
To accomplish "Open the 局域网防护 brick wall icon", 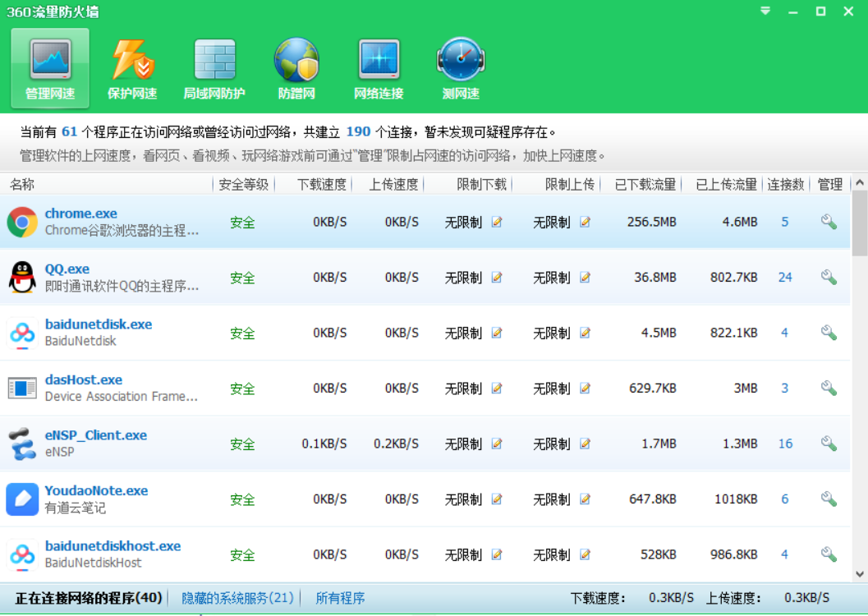I will [x=215, y=60].
